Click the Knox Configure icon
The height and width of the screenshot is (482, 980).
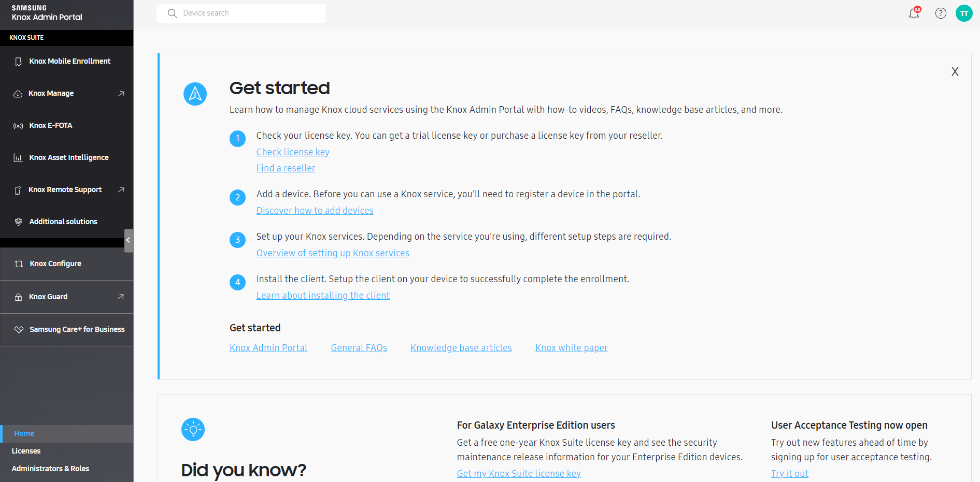click(19, 264)
